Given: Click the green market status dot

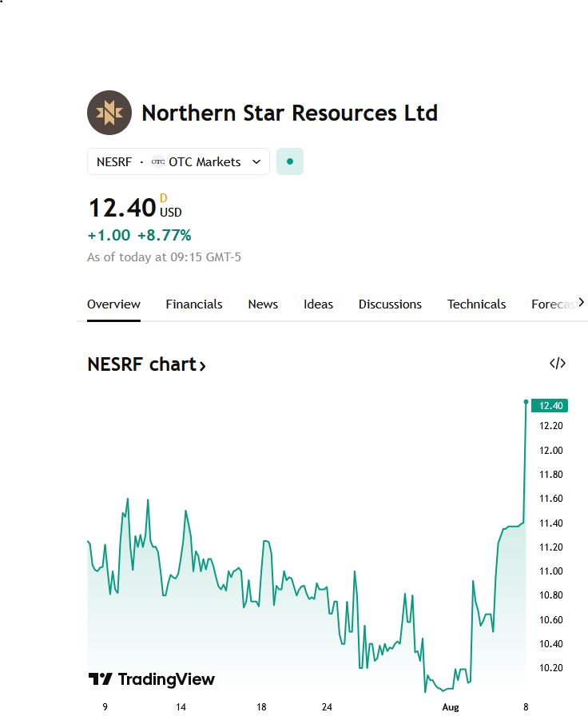Looking at the screenshot, I should (290, 161).
